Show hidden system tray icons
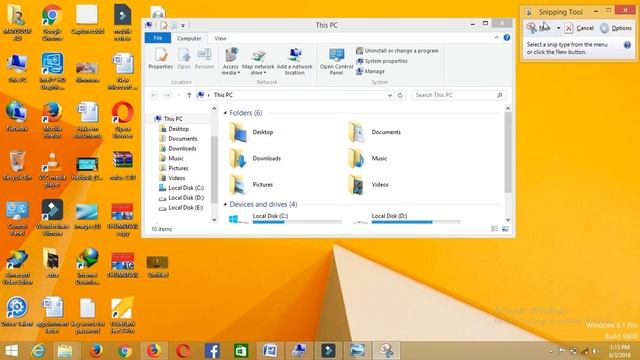The height and width of the screenshot is (360, 640). click(x=551, y=351)
